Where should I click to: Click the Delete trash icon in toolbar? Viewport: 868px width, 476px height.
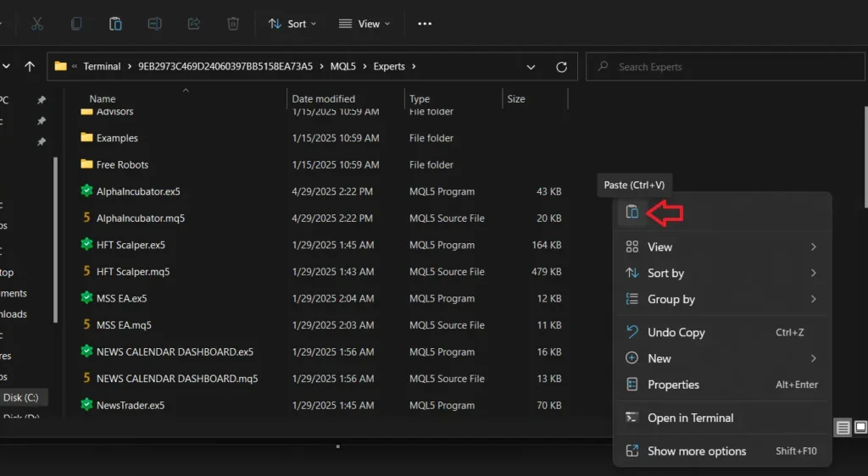(233, 24)
